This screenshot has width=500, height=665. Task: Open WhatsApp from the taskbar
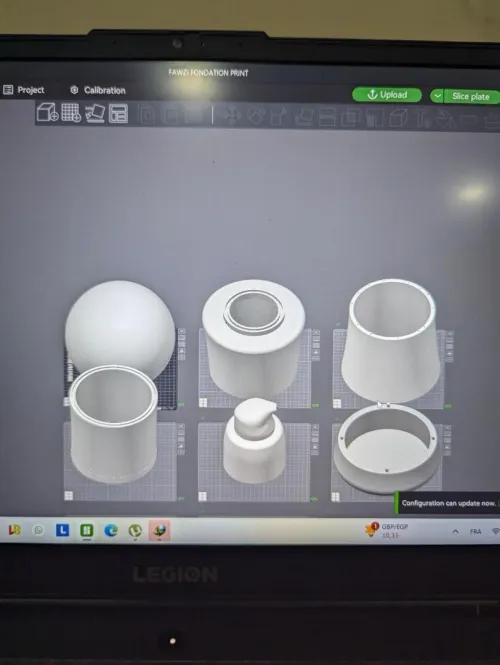[38, 530]
